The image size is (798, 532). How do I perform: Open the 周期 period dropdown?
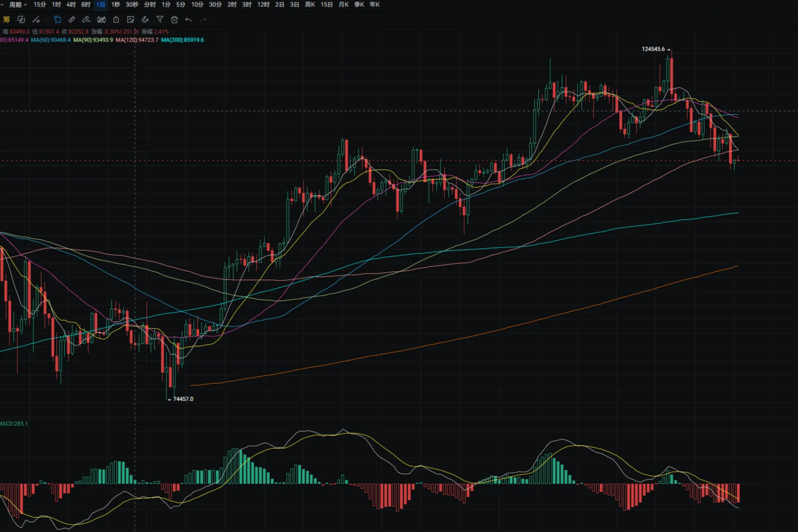click(18, 5)
